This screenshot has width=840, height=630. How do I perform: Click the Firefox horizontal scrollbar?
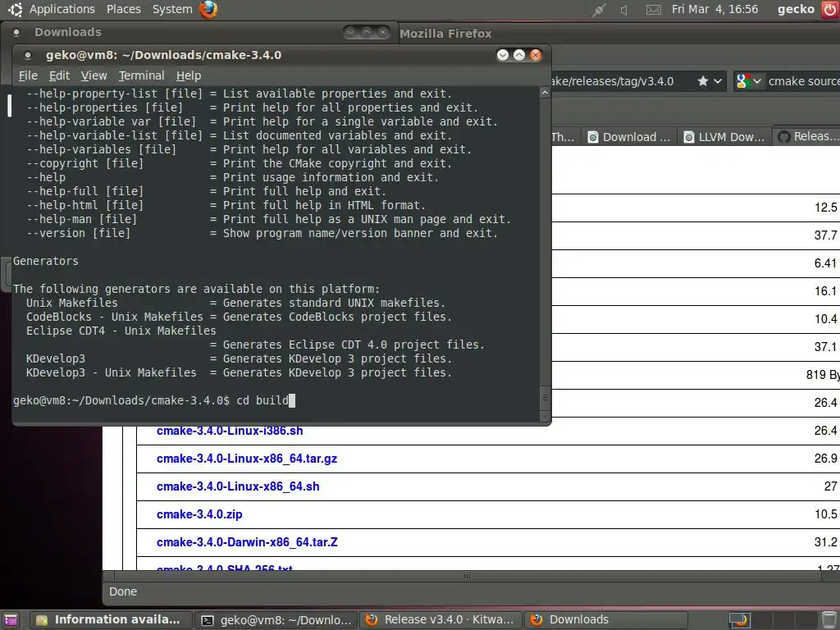[467, 577]
